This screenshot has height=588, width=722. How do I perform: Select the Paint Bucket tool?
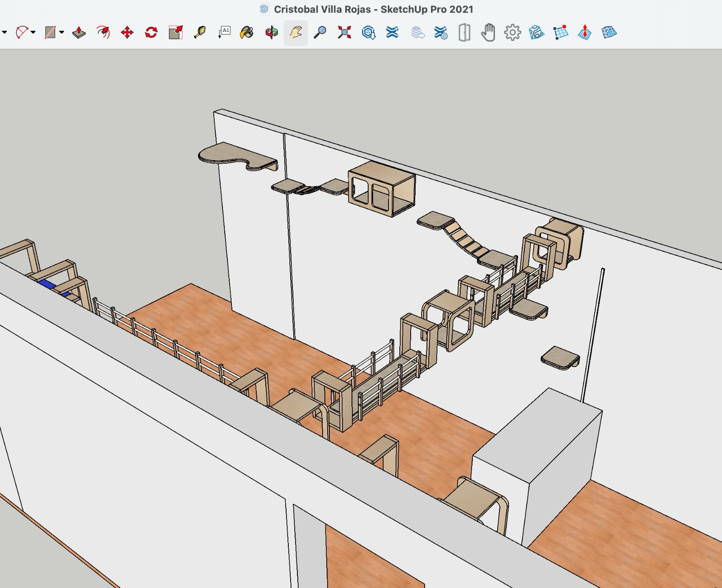pos(247,32)
